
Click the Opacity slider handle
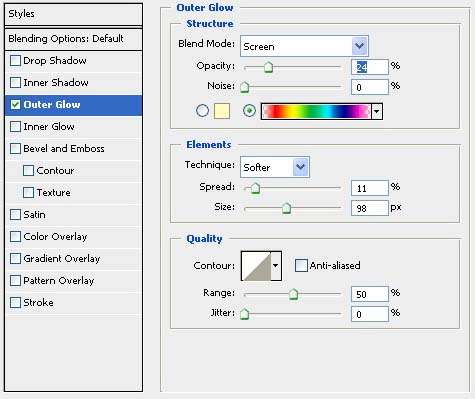268,67
